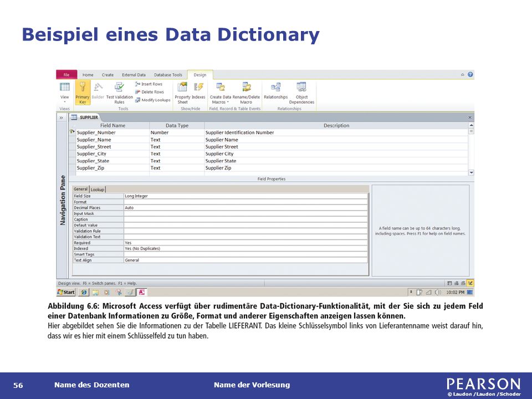Switch to the Database Tools tab
Screen dimensions: 532x399
point(168,75)
